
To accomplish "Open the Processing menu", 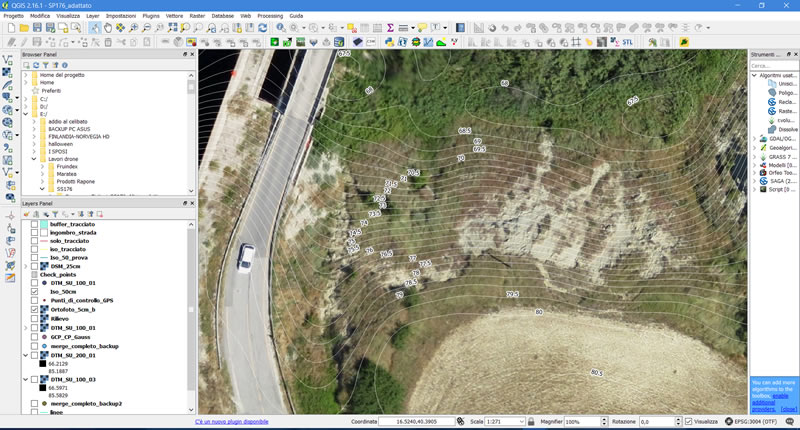I will [x=270, y=16].
